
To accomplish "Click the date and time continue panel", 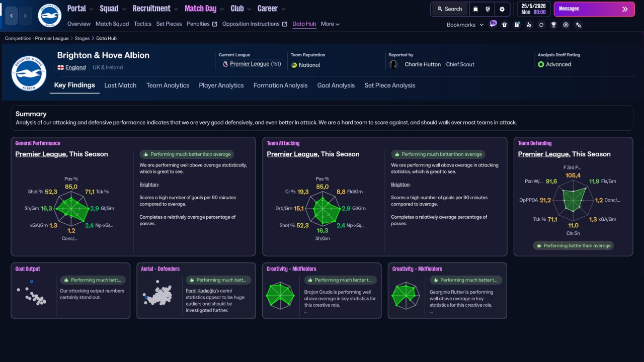I will coord(533,9).
